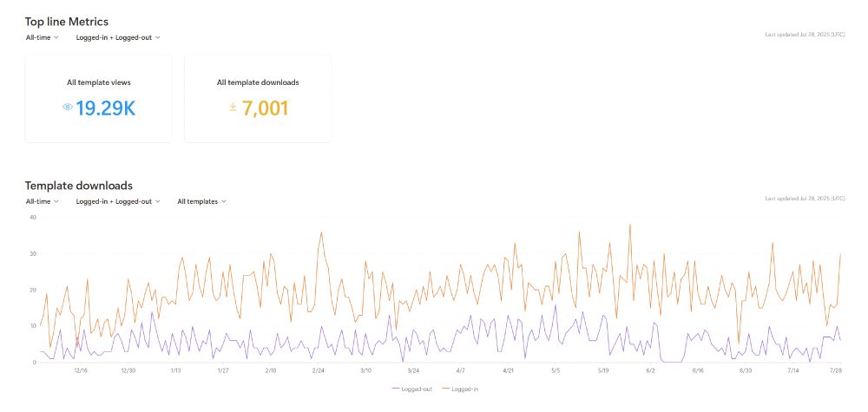
Task: Open Top line Metrics Logged-in + Logged-out filter
Action: [118, 37]
